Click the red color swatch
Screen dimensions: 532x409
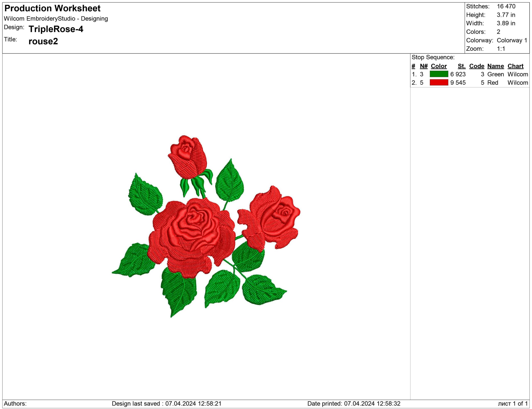coord(439,82)
